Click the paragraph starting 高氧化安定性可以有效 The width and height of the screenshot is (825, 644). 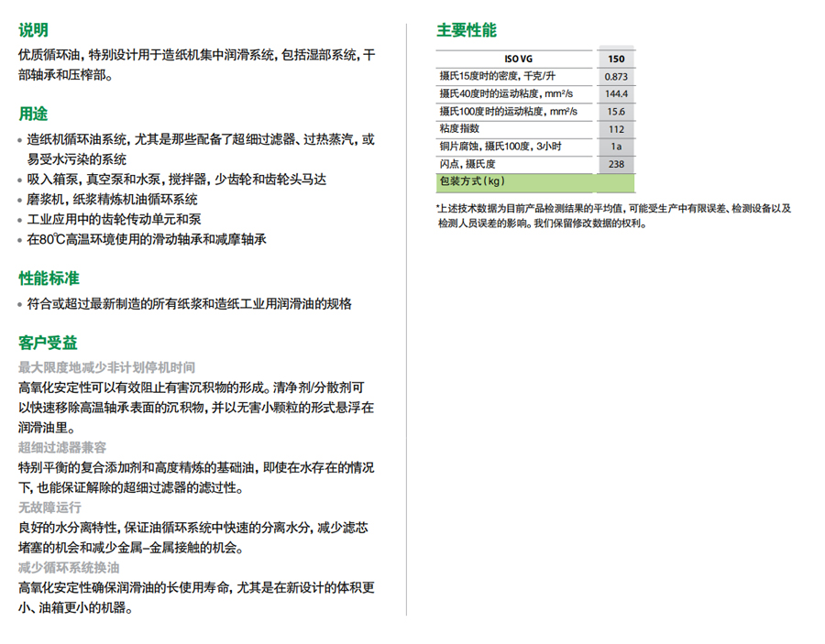click(x=196, y=408)
